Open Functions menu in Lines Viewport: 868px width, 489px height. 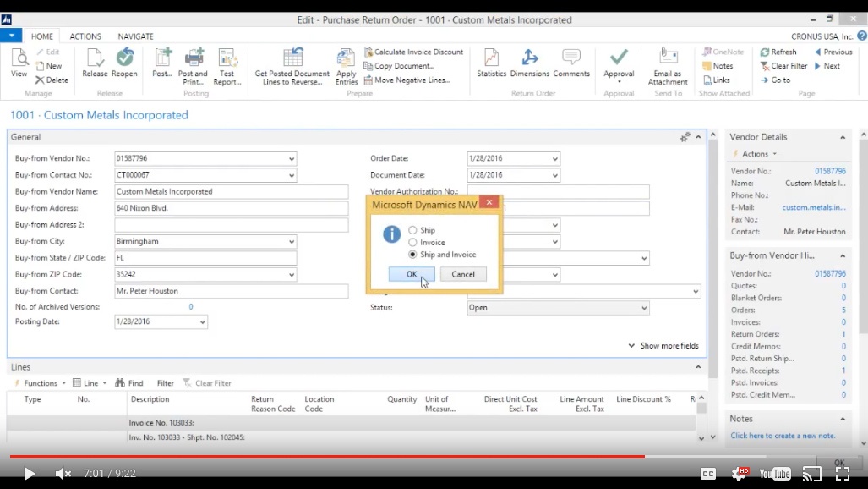coord(41,383)
